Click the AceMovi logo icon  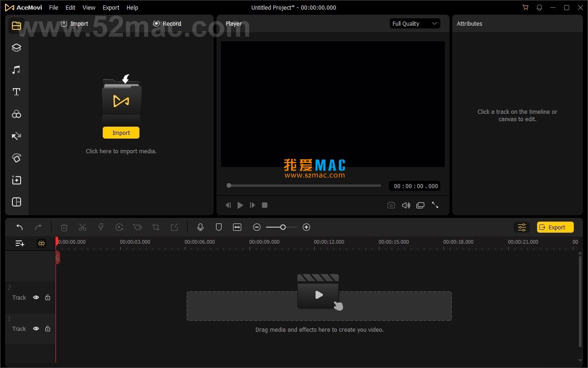pyautogui.click(x=9, y=7)
